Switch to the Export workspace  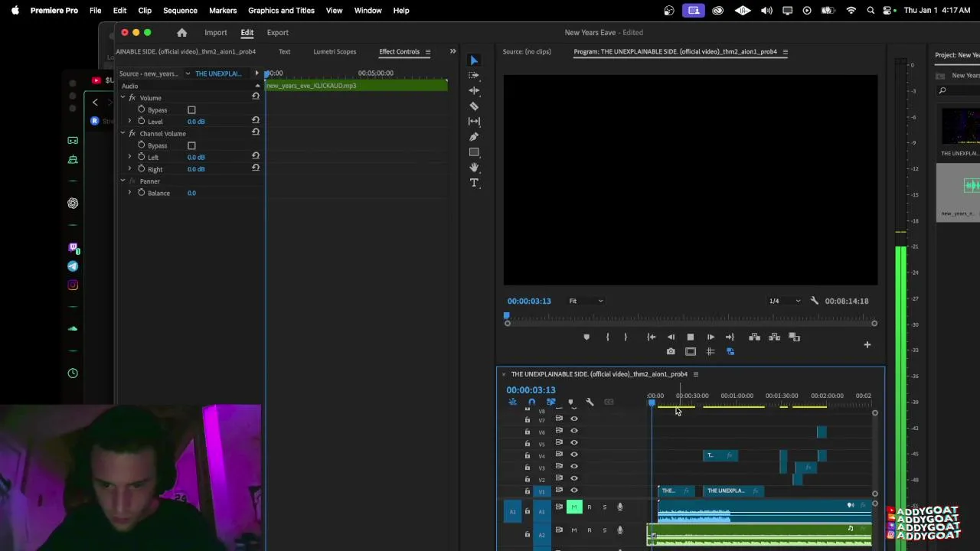point(277,33)
